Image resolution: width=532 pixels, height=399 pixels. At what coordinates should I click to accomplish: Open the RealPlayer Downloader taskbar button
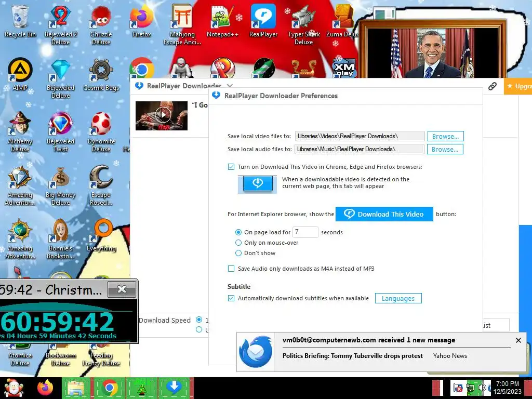[174, 388]
